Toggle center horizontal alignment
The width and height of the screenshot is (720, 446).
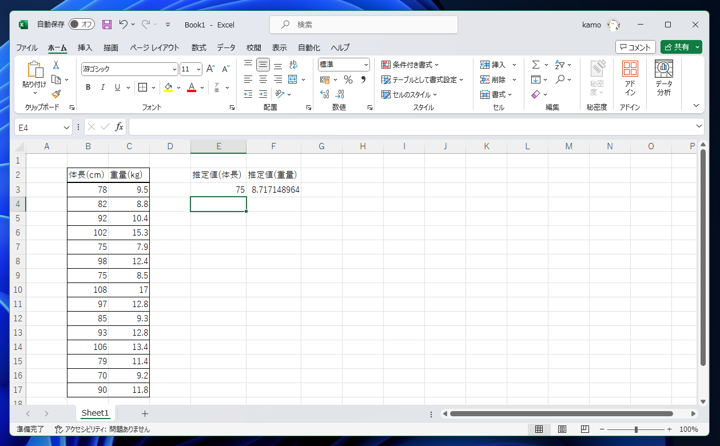263,79
